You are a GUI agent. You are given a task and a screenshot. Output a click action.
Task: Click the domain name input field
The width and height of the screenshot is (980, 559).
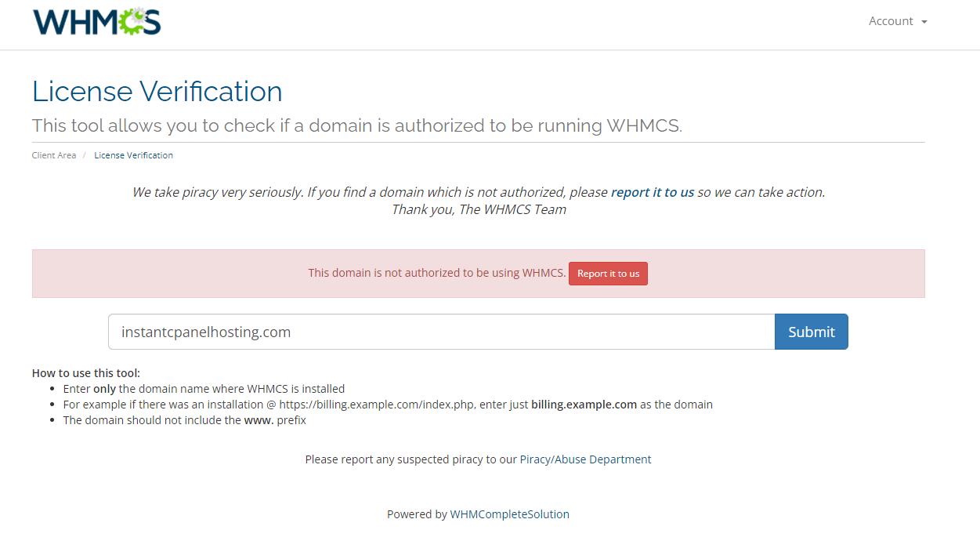[442, 332]
